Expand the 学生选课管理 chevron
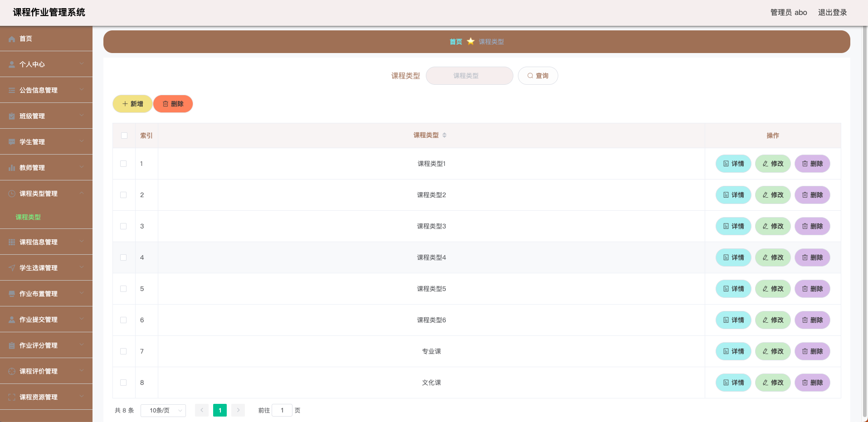868x422 pixels. click(82, 267)
